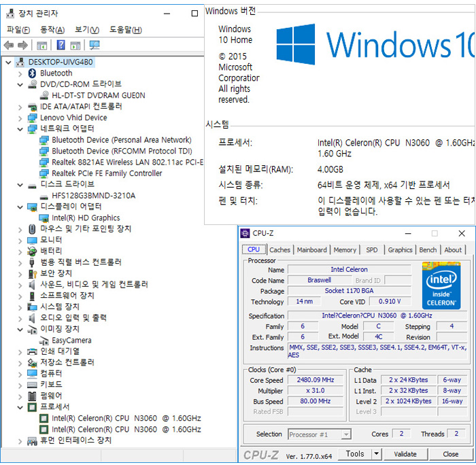Click the Back arrow in Device Manager toolbar
Screen dimensions: 476x465
coord(9,46)
